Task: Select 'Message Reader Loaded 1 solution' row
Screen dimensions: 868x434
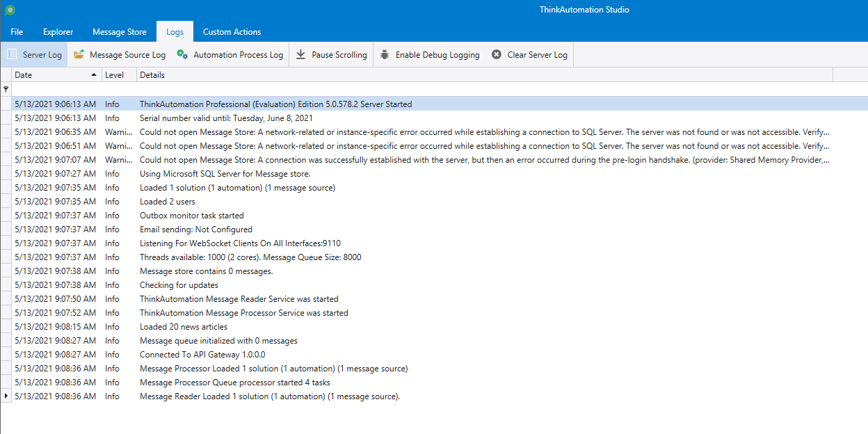Action: [434, 396]
